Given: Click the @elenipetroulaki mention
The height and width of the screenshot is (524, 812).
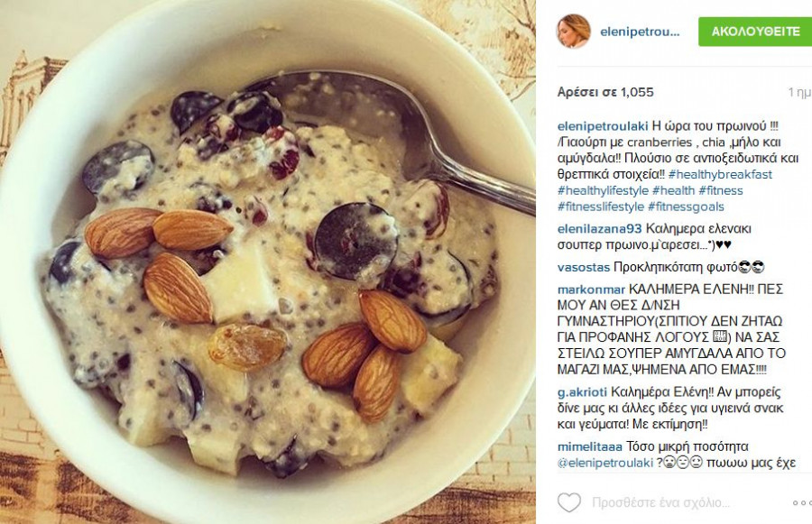Looking at the screenshot, I should [605, 463].
